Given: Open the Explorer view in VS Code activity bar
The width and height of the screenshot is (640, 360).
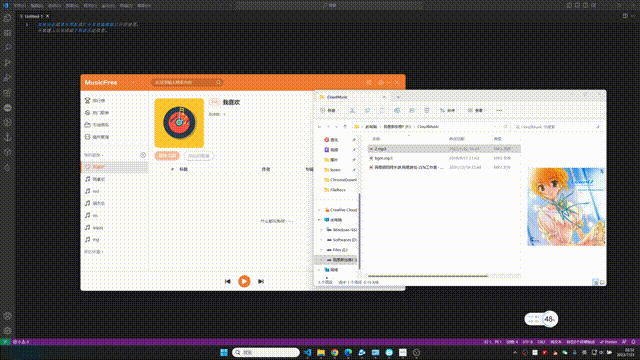Looking at the screenshot, I should click(x=7, y=18).
